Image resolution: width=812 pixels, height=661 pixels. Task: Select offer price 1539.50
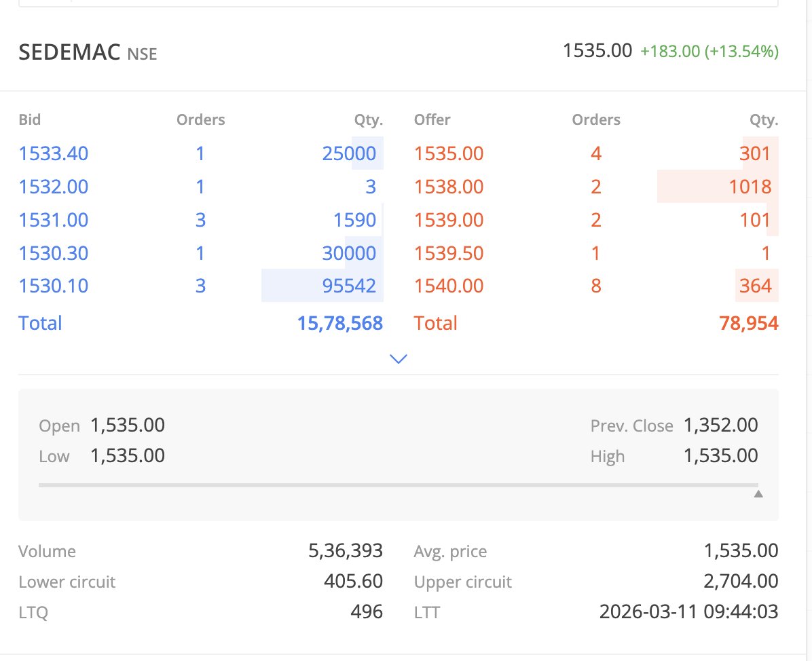click(x=449, y=253)
